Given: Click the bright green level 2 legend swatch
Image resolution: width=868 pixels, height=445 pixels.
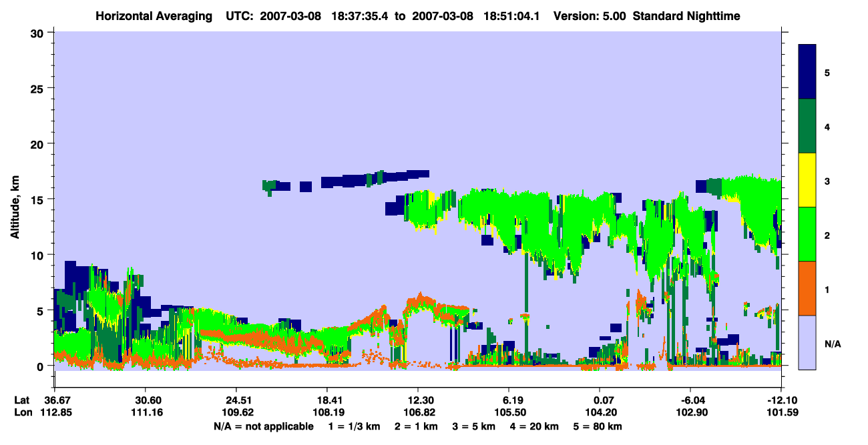Looking at the screenshot, I should 807,234.
